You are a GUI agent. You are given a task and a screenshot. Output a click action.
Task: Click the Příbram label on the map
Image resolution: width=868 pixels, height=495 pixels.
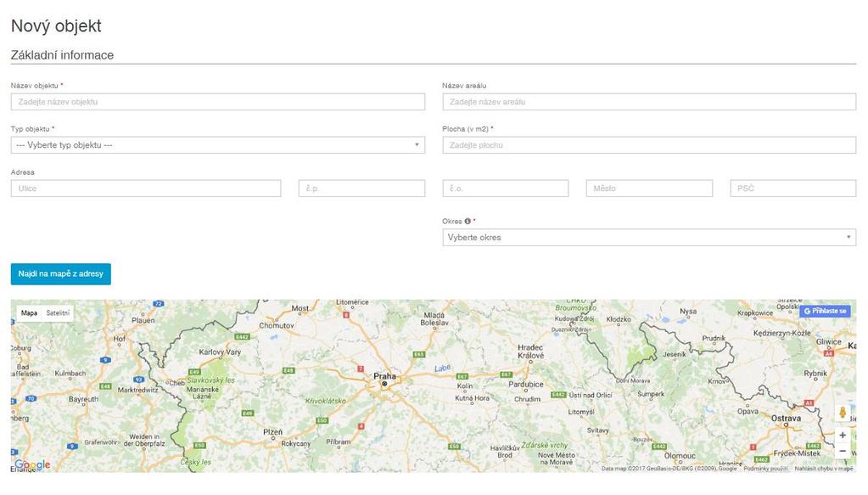click(x=339, y=442)
